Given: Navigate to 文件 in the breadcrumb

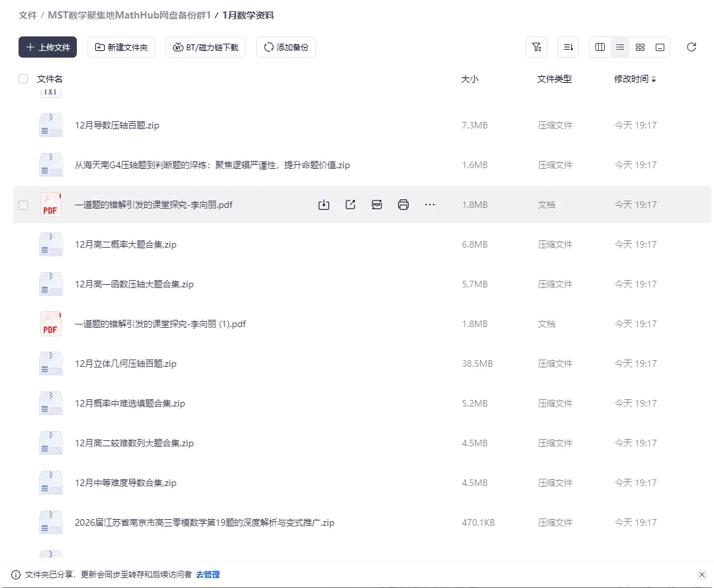Looking at the screenshot, I should tap(27, 15).
